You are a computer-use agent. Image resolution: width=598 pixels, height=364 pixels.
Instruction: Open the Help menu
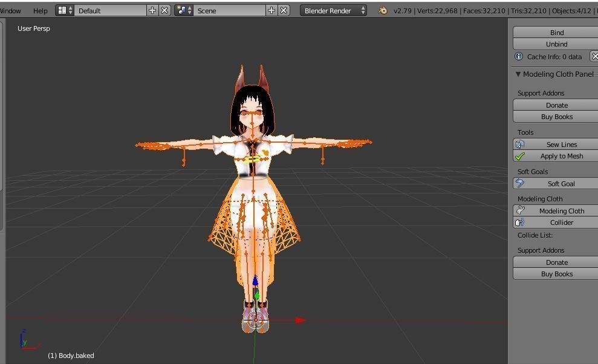(40, 11)
